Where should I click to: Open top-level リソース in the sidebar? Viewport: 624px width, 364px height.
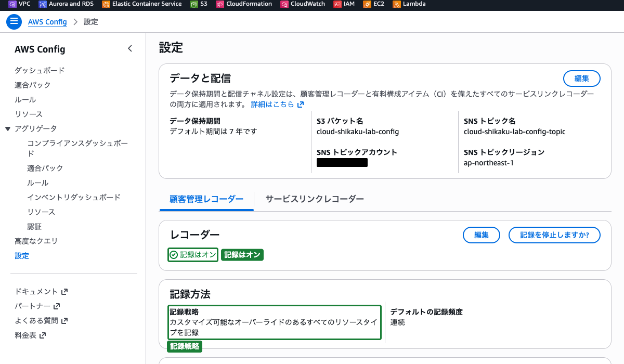29,114
